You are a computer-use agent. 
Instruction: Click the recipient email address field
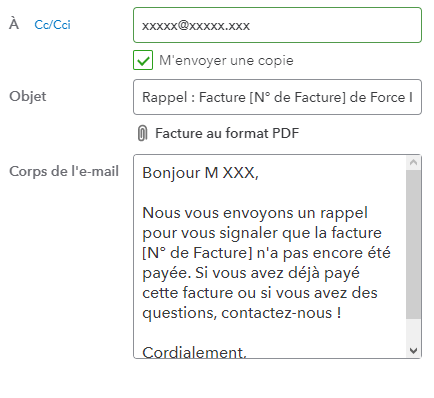277,25
